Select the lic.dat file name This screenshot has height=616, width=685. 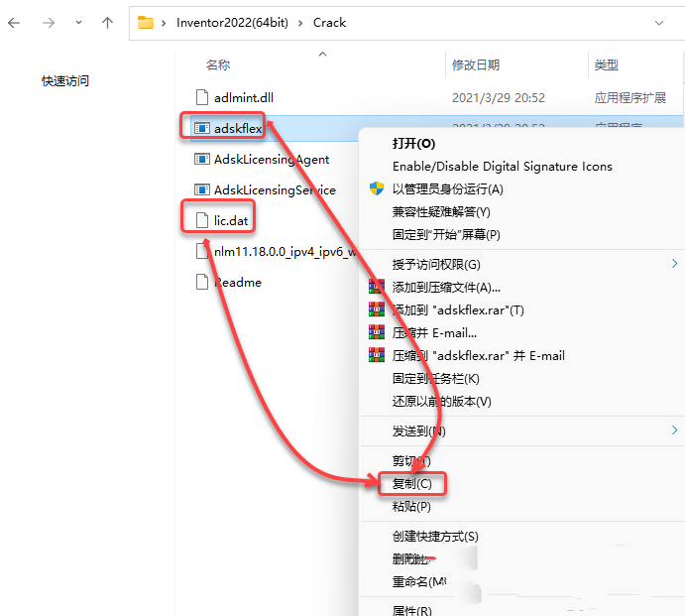(231, 220)
